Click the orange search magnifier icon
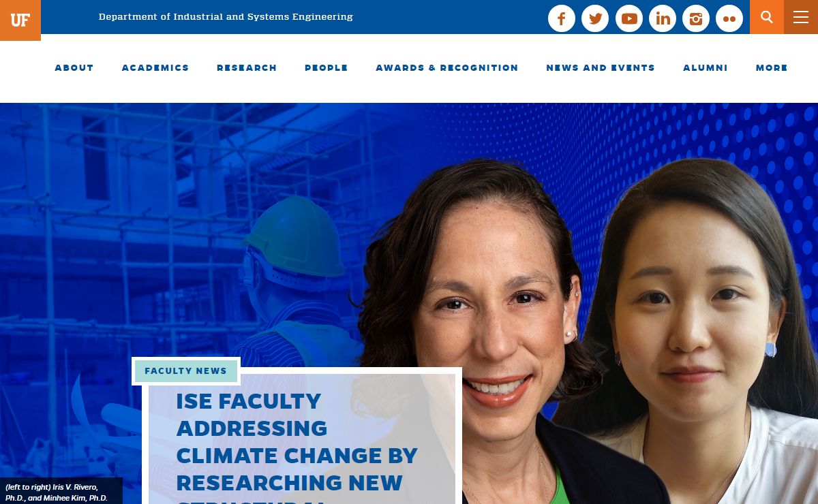The width and height of the screenshot is (818, 504). tap(767, 17)
